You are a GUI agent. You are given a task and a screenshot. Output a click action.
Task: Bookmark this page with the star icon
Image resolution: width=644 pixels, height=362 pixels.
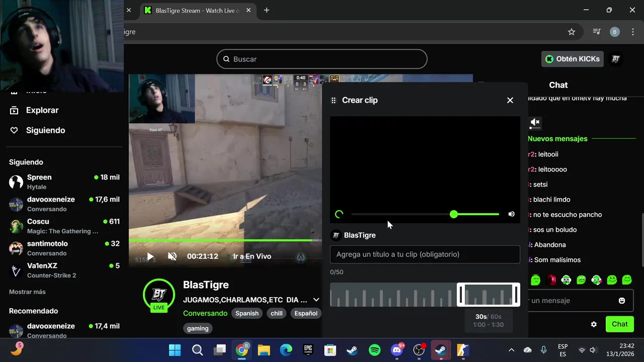[572, 32]
